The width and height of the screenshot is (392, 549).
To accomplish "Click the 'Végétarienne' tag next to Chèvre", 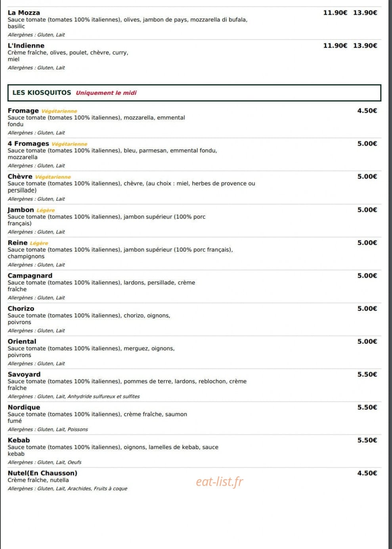I will click(53, 177).
